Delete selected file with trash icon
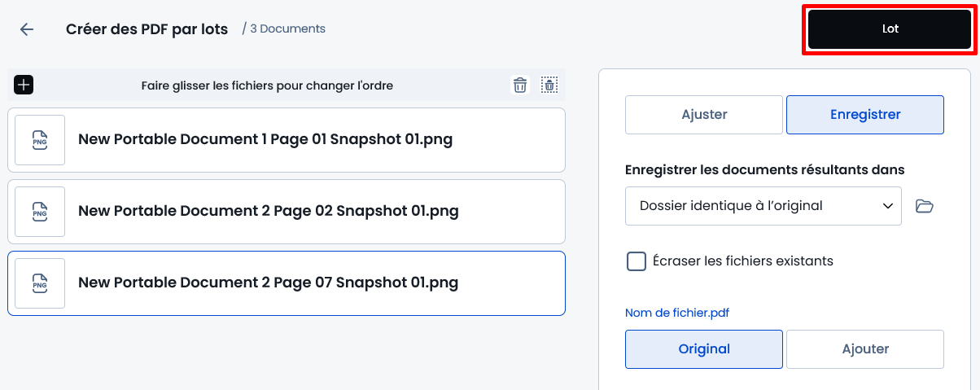980x390 pixels. pyautogui.click(x=520, y=85)
